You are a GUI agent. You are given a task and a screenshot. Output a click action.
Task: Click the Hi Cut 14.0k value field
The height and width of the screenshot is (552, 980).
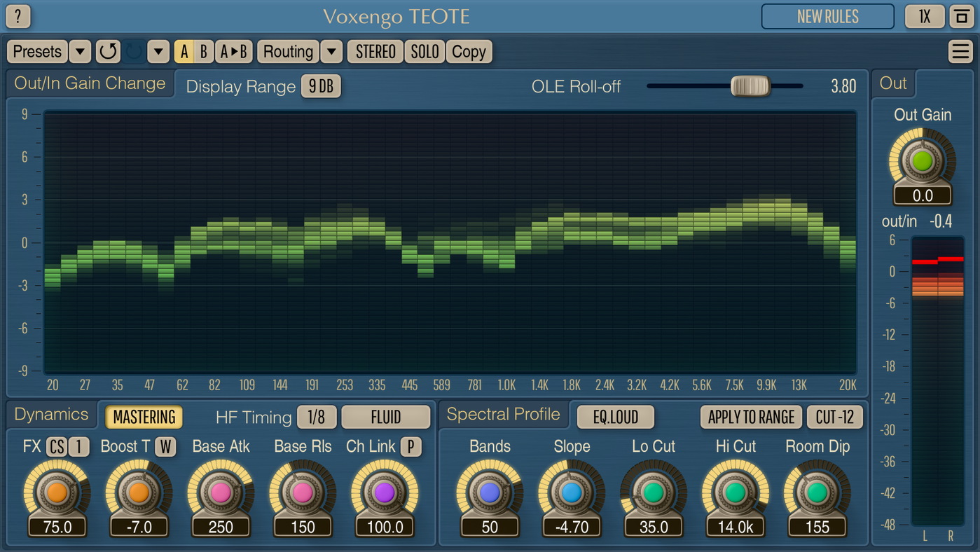pos(736,527)
